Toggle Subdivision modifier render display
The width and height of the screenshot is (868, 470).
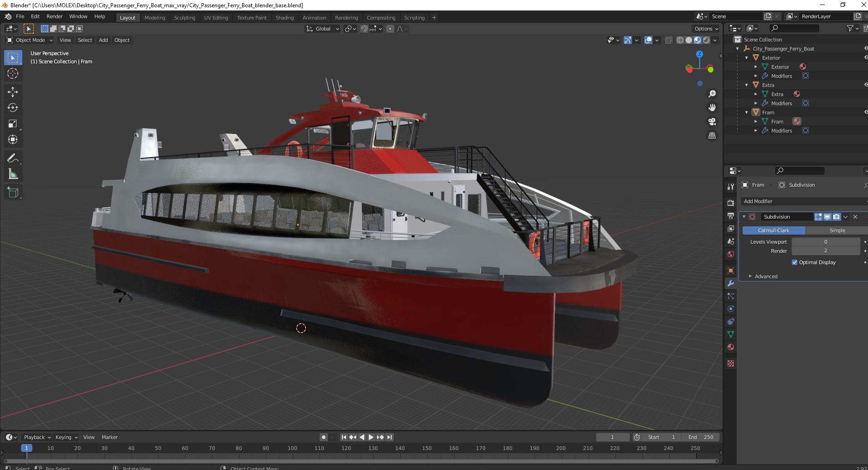pyautogui.click(x=837, y=217)
